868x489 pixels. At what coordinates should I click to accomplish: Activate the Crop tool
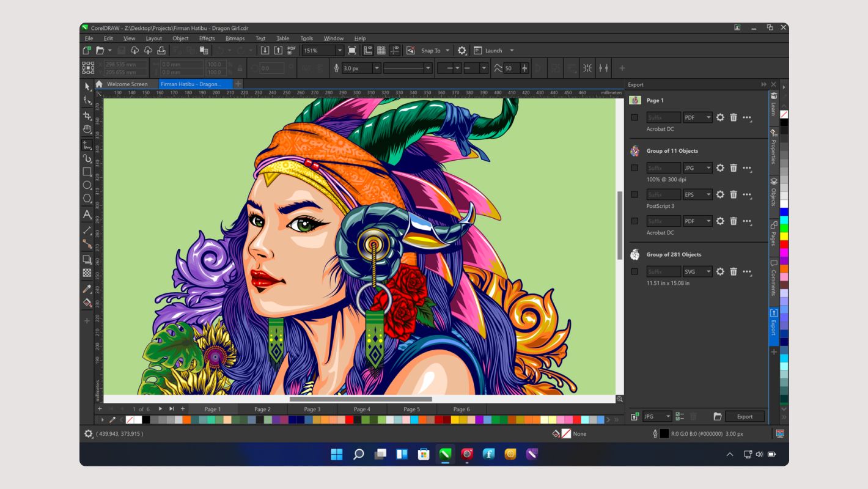coord(87,114)
